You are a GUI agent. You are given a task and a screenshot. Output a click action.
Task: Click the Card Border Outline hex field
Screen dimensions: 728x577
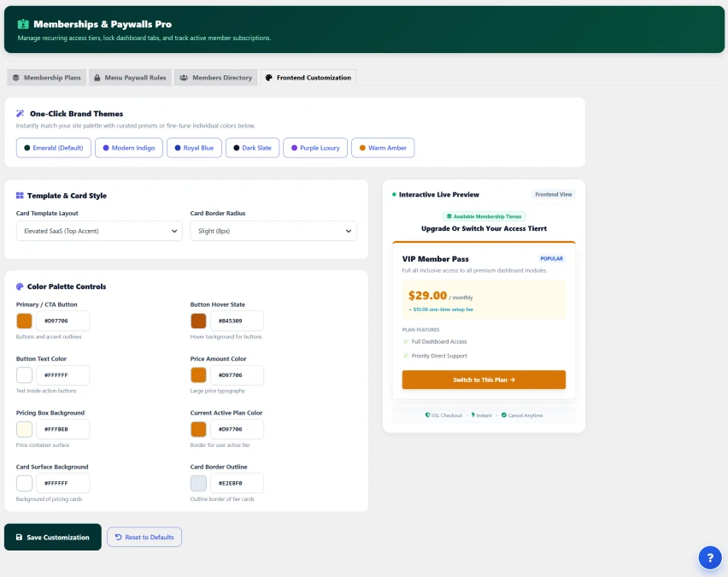[x=238, y=483]
